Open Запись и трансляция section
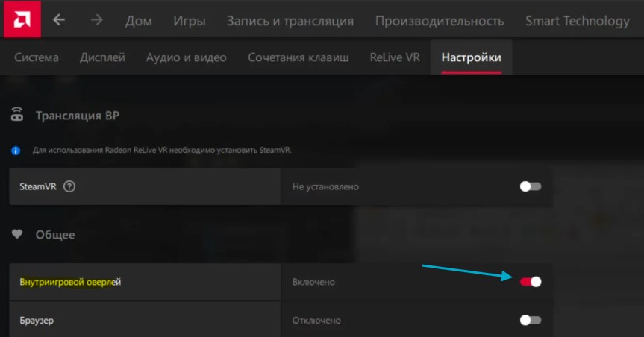 290,21
